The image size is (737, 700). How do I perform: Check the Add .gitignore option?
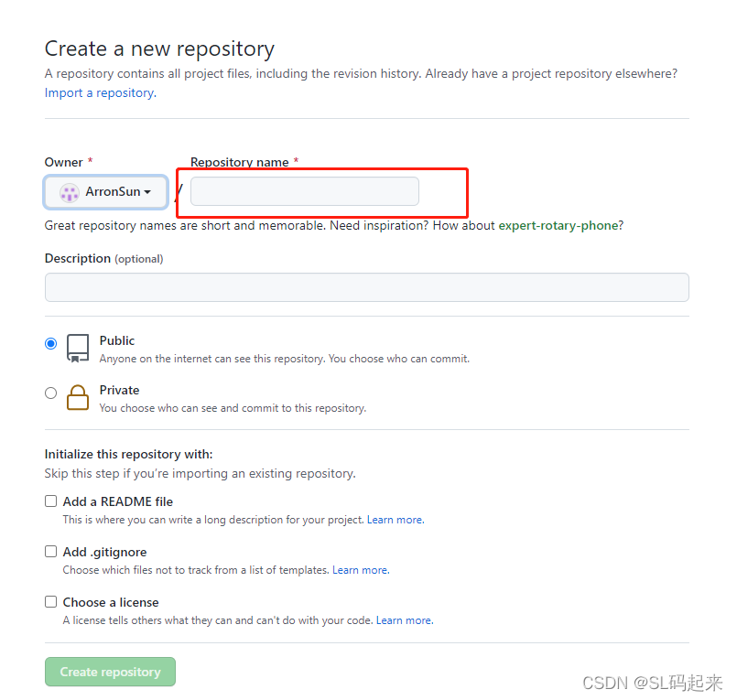50,552
